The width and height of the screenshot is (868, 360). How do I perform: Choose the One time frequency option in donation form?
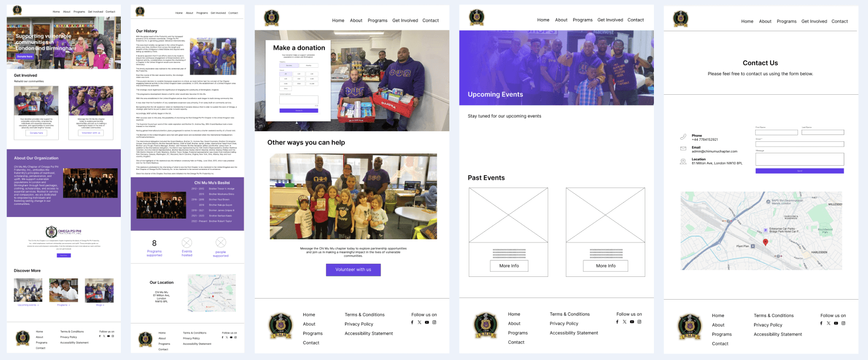[289, 65]
